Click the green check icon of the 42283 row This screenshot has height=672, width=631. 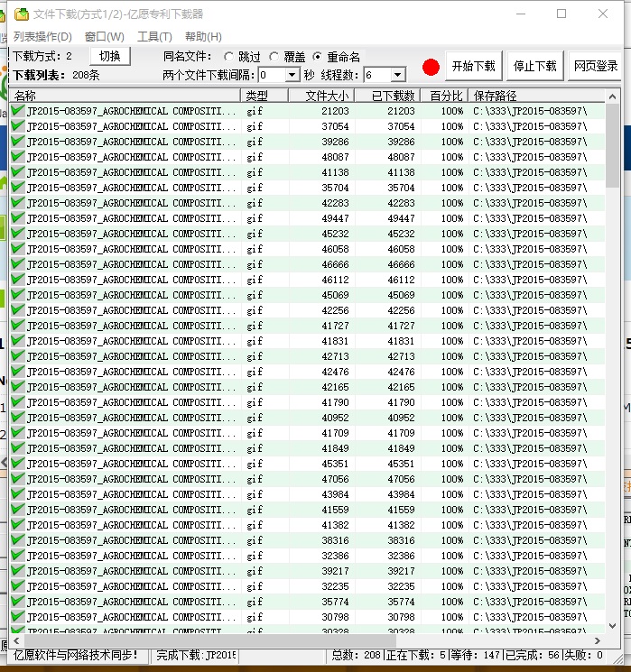click(18, 203)
